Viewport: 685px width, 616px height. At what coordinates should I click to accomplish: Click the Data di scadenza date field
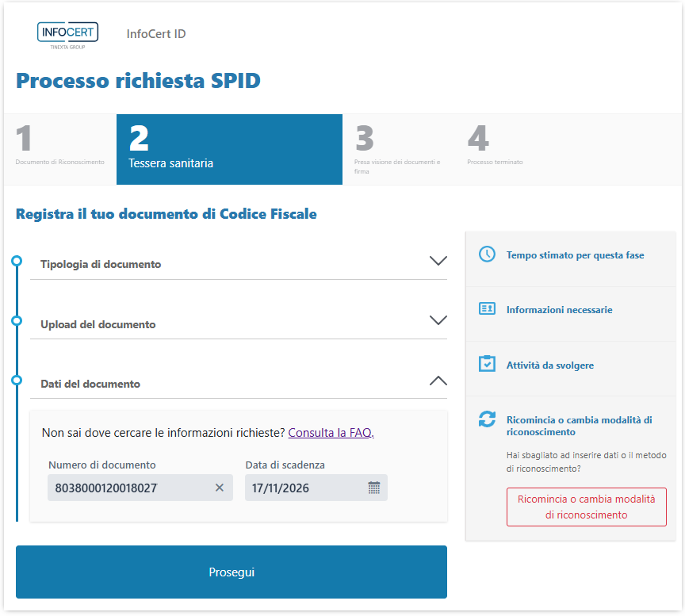pyautogui.click(x=304, y=488)
